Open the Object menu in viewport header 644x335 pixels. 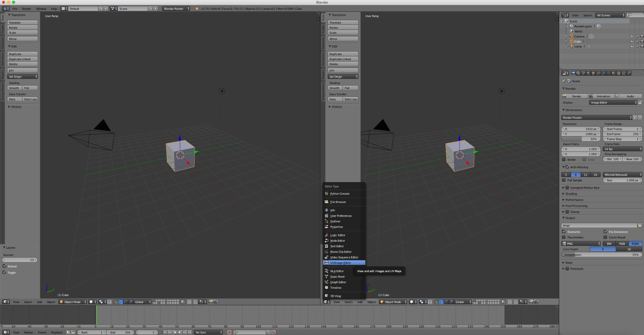[x=51, y=302]
